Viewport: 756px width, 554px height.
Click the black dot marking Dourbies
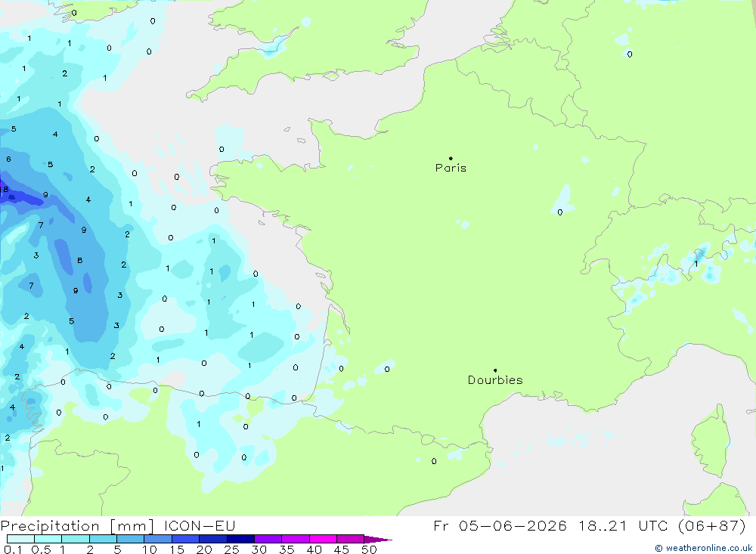click(x=495, y=370)
